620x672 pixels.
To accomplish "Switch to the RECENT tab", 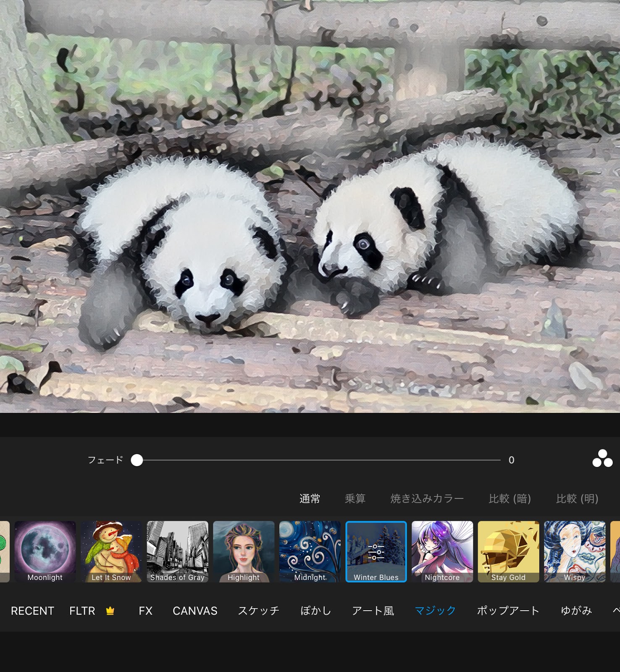I will coord(32,611).
